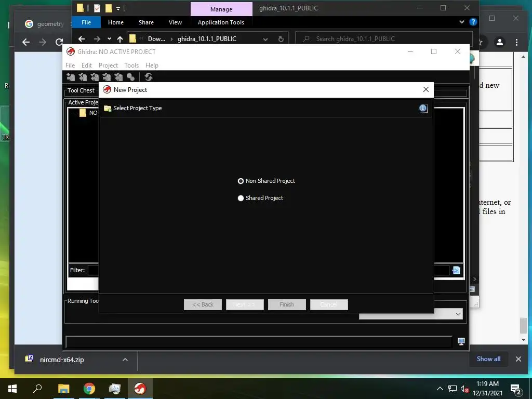Click the quick access toolbar dropdown in Explorer
Viewport: 532px width, 399px height.
tap(118, 8)
